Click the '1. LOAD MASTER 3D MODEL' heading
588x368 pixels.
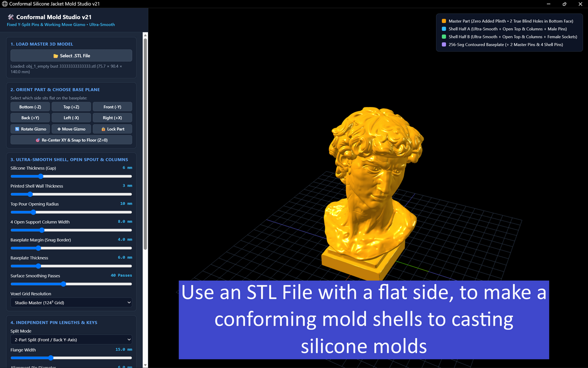(x=42, y=44)
